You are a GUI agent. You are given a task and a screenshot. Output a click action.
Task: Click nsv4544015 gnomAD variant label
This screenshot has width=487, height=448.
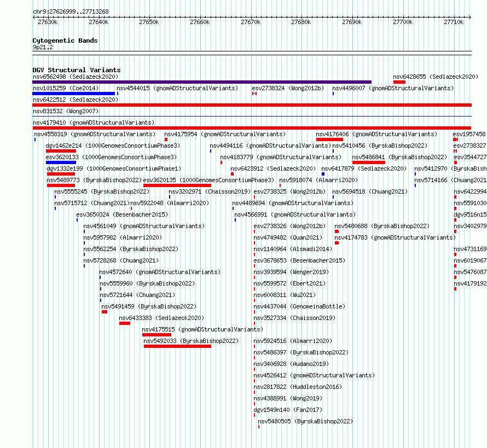[x=177, y=88]
